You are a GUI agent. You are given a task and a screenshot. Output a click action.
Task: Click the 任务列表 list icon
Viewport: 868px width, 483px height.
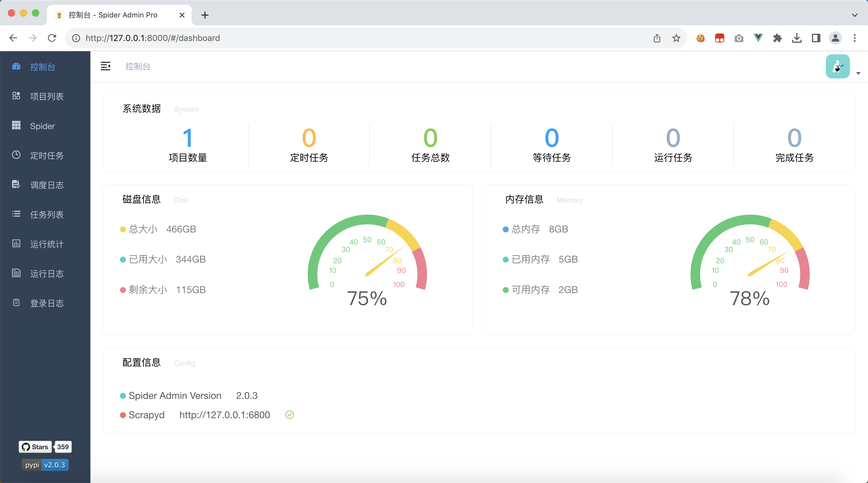coord(16,214)
